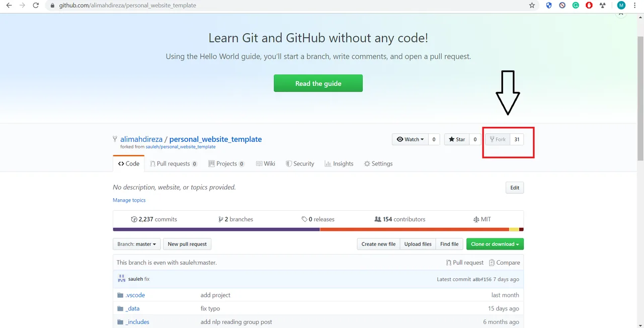Open the Pull requests tab
This screenshot has height=328, width=644.
pos(173,163)
